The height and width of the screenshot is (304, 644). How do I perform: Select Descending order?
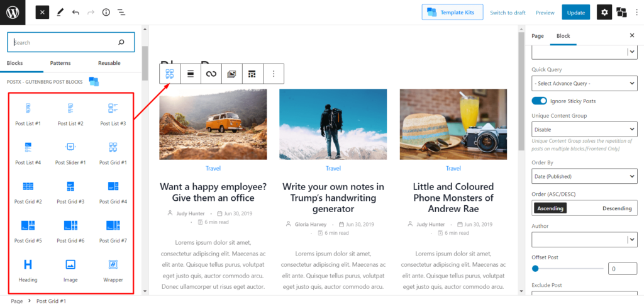(x=617, y=208)
